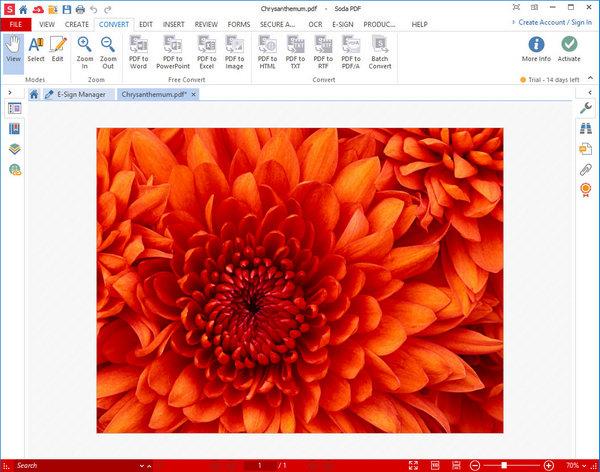This screenshot has height=472, width=600.
Task: Switch to the REVIEW ribbon tab
Action: [x=206, y=24]
